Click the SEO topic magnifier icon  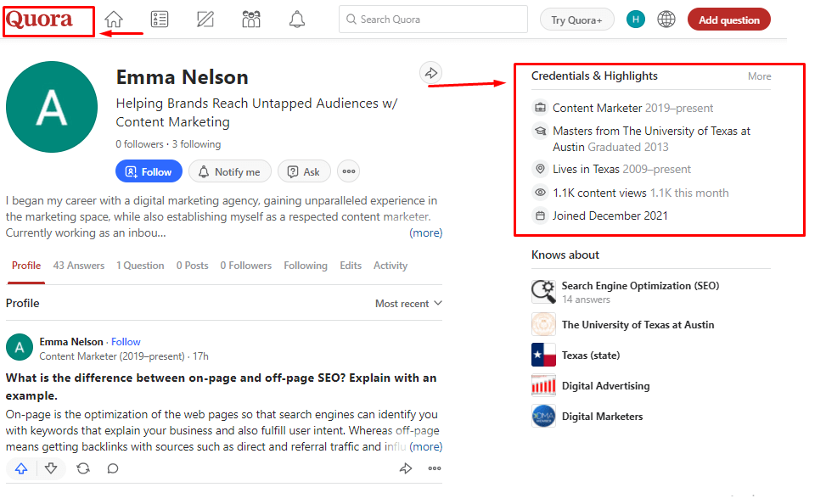coord(543,292)
